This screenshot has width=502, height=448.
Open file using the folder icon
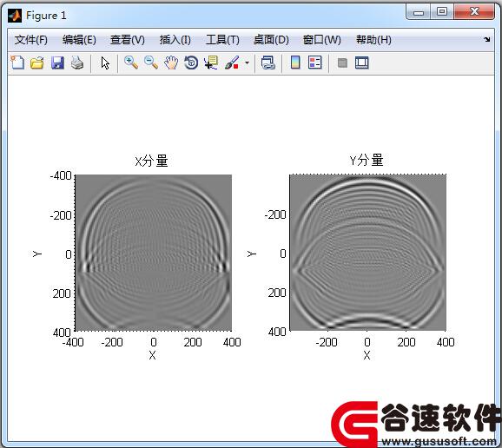[x=37, y=63]
